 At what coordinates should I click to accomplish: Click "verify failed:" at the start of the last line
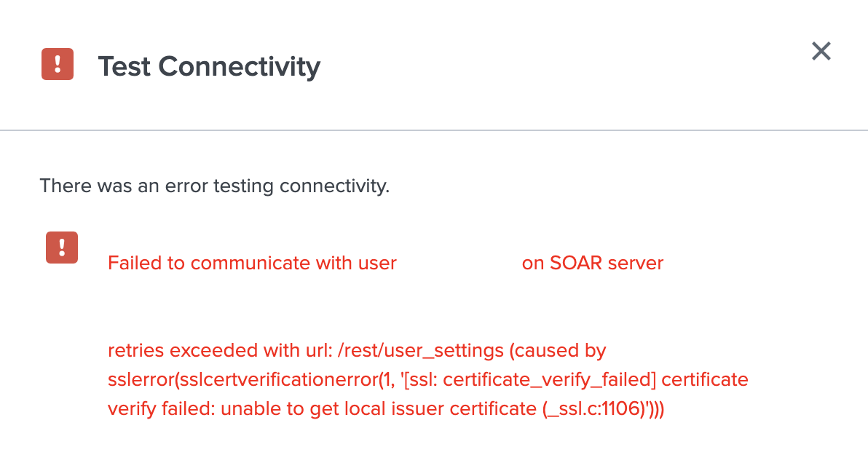click(161, 409)
